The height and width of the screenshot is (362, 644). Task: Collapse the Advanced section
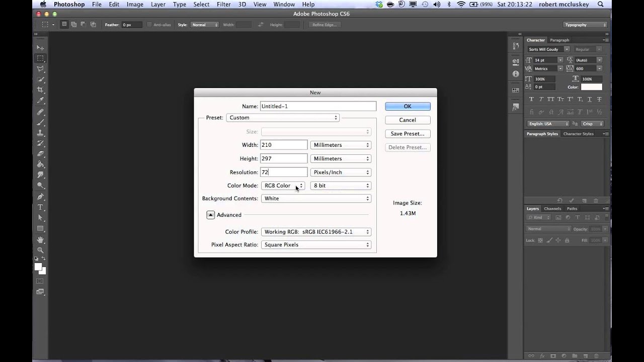coord(211,215)
